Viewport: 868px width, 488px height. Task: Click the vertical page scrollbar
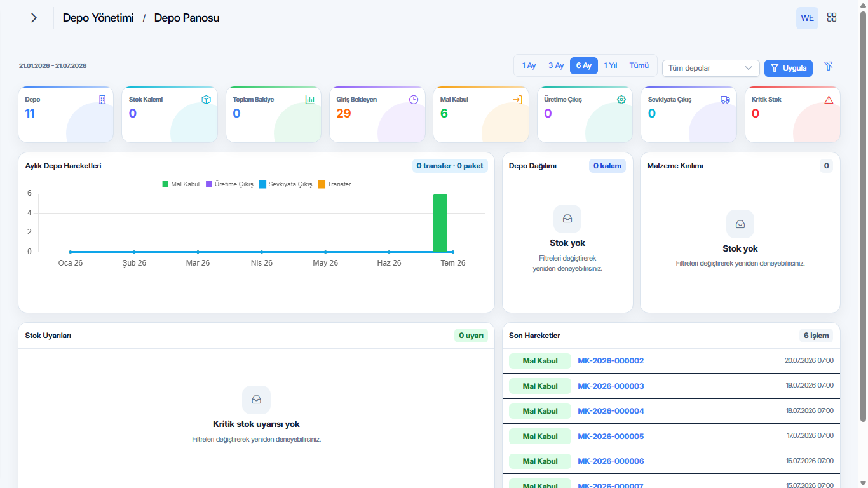pyautogui.click(x=863, y=216)
